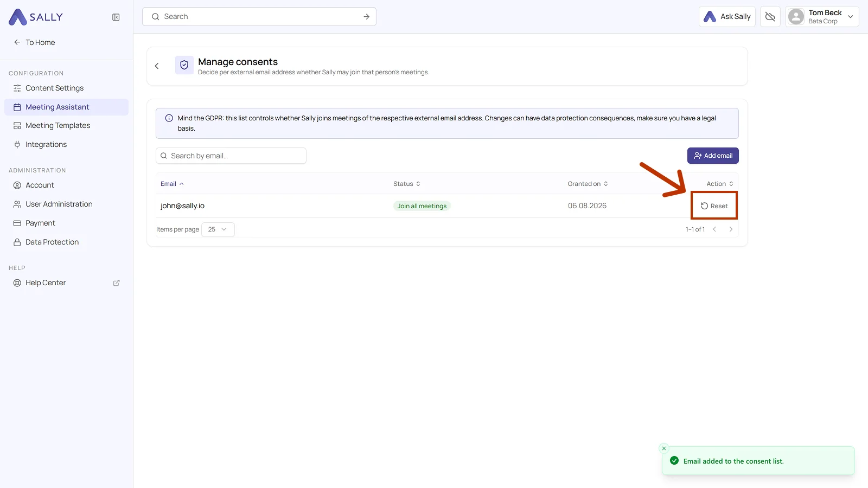Click Join all meetings status badge

tap(422, 206)
